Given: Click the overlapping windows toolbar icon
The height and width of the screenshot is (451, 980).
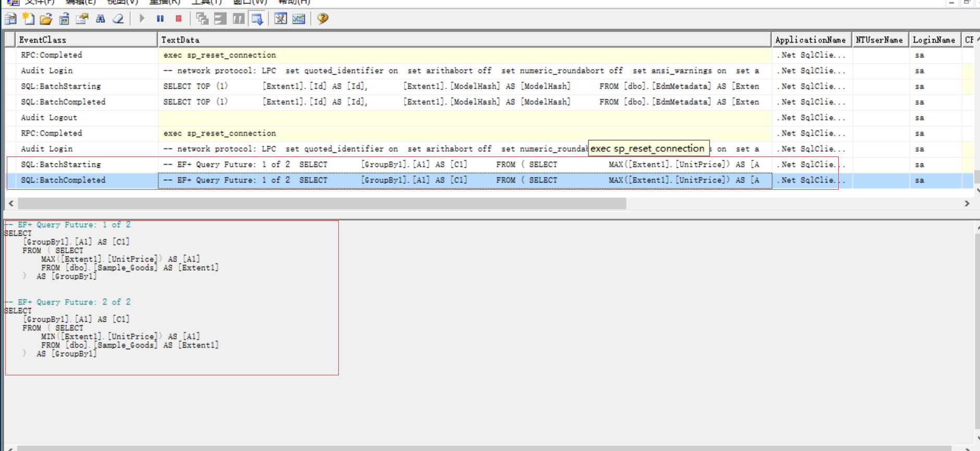Looking at the screenshot, I should coord(202,19).
